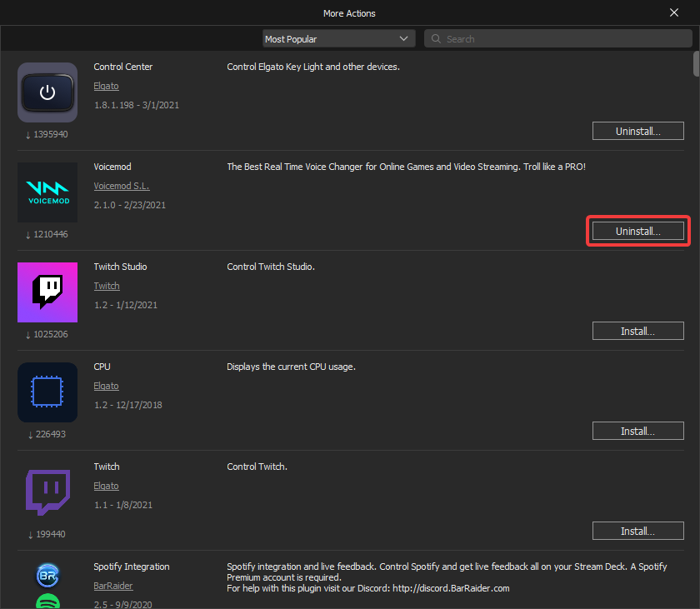Click the CPU plugin chip icon
The width and height of the screenshot is (700, 609).
point(47,392)
